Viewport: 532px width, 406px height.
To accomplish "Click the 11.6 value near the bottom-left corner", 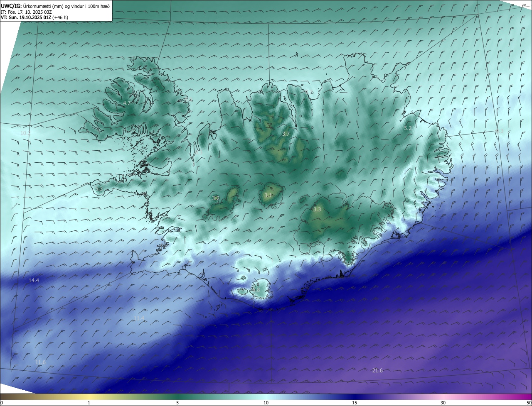I will click(40, 362).
